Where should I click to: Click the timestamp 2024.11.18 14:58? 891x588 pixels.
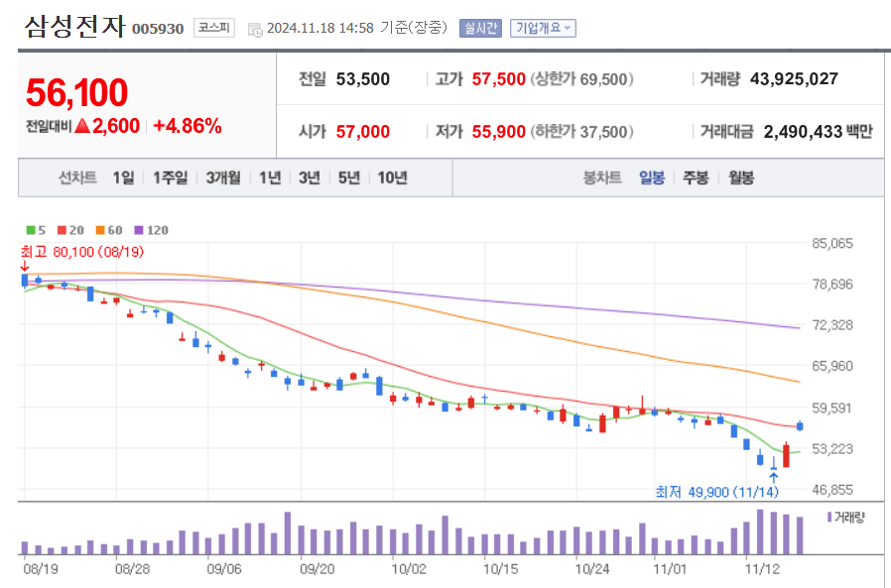(x=319, y=28)
